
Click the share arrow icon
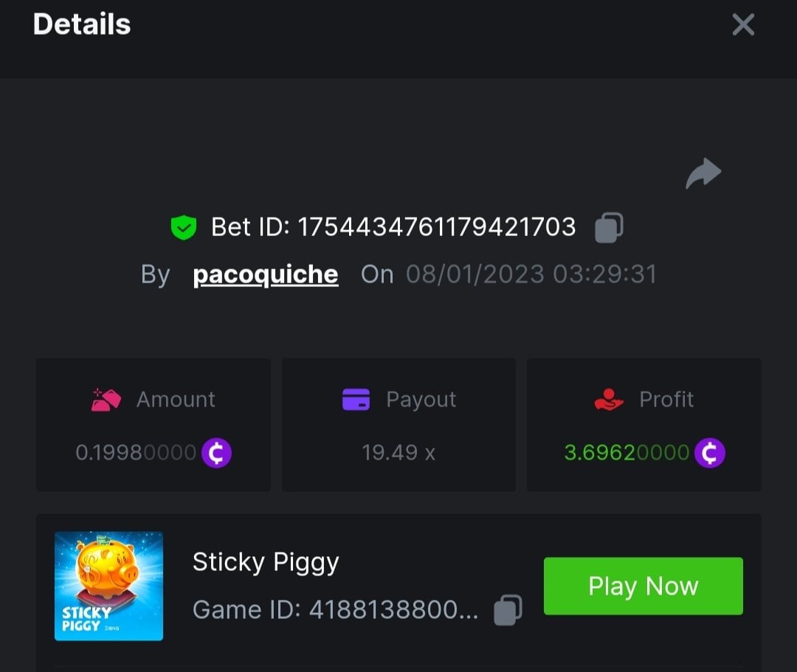click(x=703, y=174)
